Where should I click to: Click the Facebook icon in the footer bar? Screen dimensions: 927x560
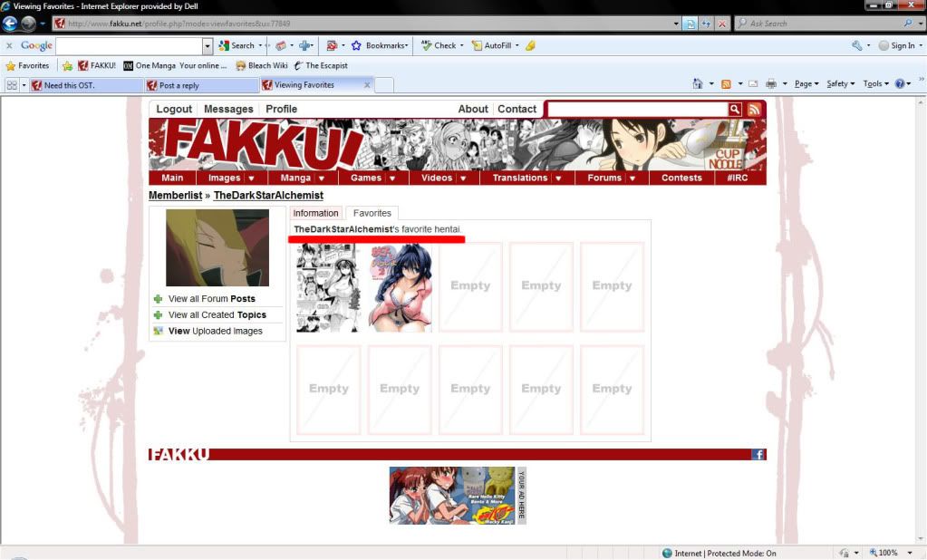click(x=758, y=454)
